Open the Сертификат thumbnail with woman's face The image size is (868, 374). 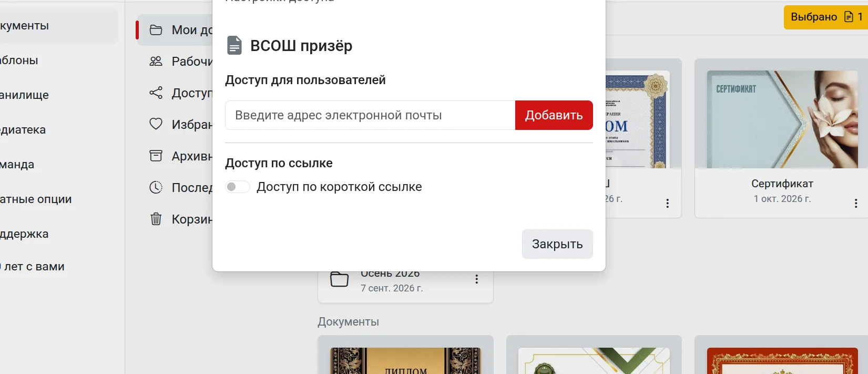pyautogui.click(x=782, y=119)
